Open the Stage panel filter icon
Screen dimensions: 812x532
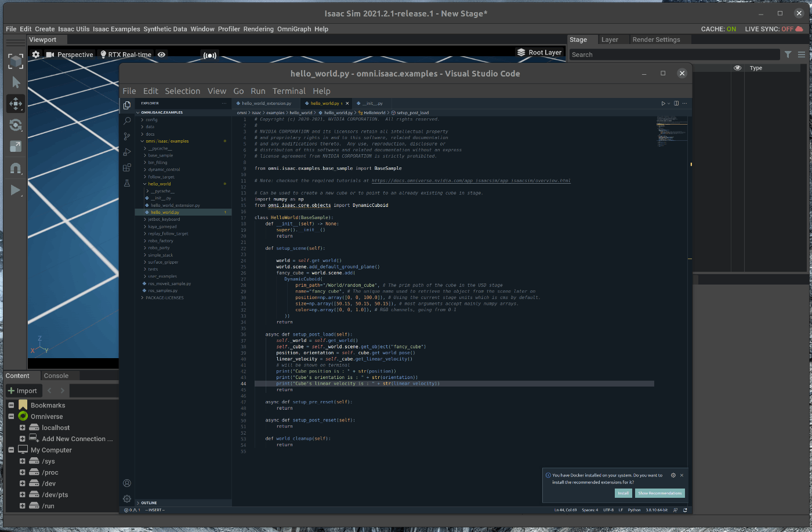(788, 54)
